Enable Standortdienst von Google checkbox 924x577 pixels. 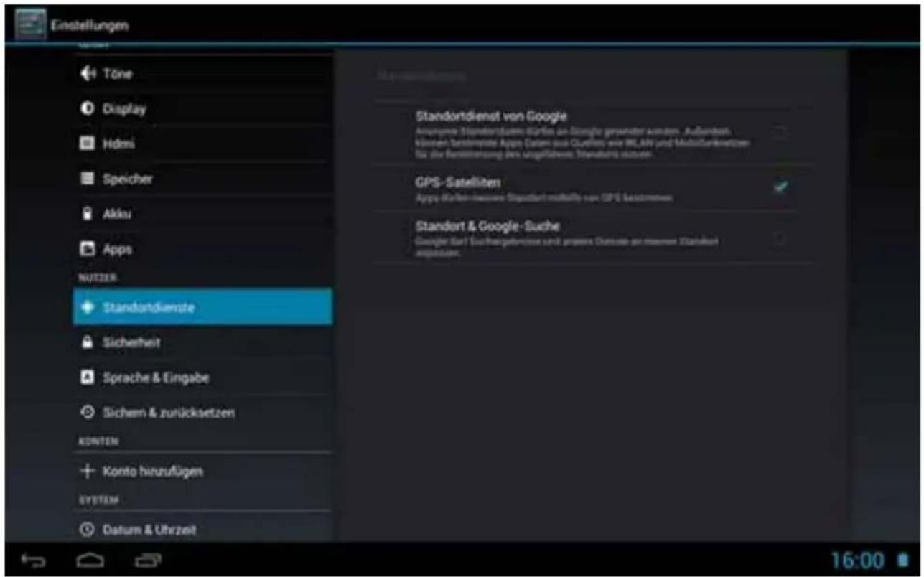tap(779, 133)
